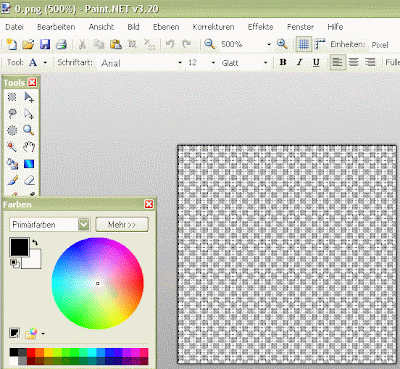
Task: Print the image with printer icon
Action: (x=62, y=44)
